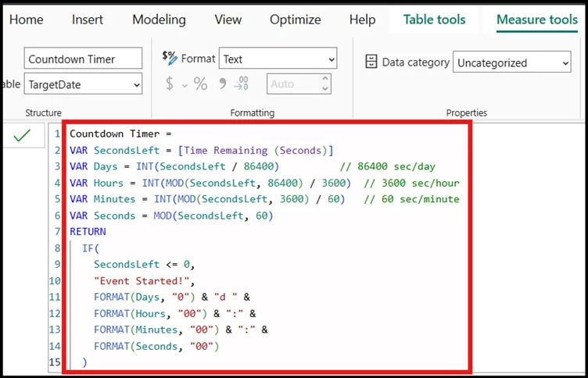
Task: Click the Data category icon
Action: (371, 62)
